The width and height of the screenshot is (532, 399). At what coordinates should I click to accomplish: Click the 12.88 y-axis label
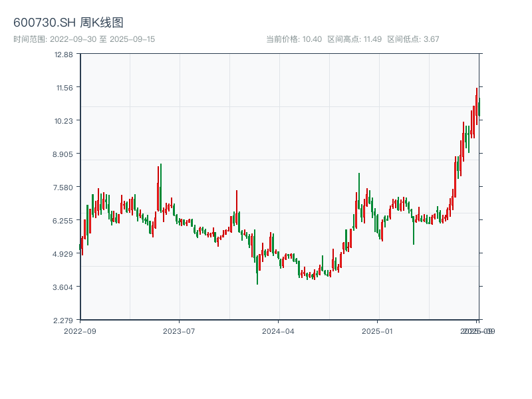click(x=64, y=55)
